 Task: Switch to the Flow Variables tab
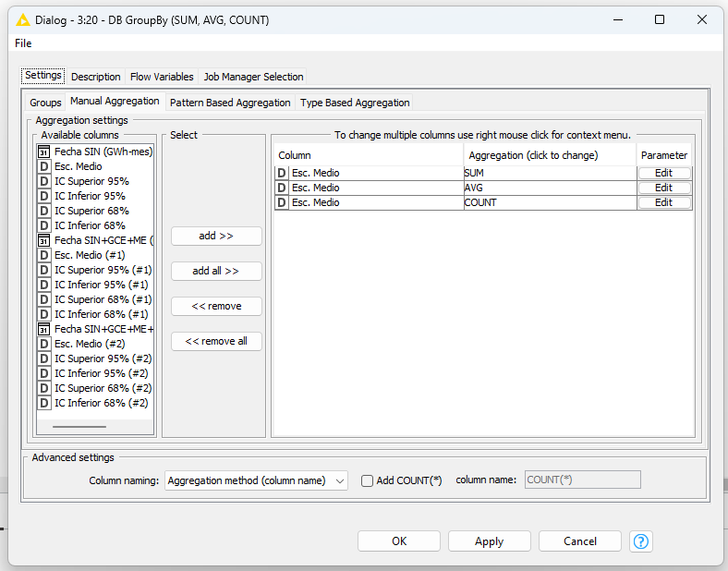(162, 77)
